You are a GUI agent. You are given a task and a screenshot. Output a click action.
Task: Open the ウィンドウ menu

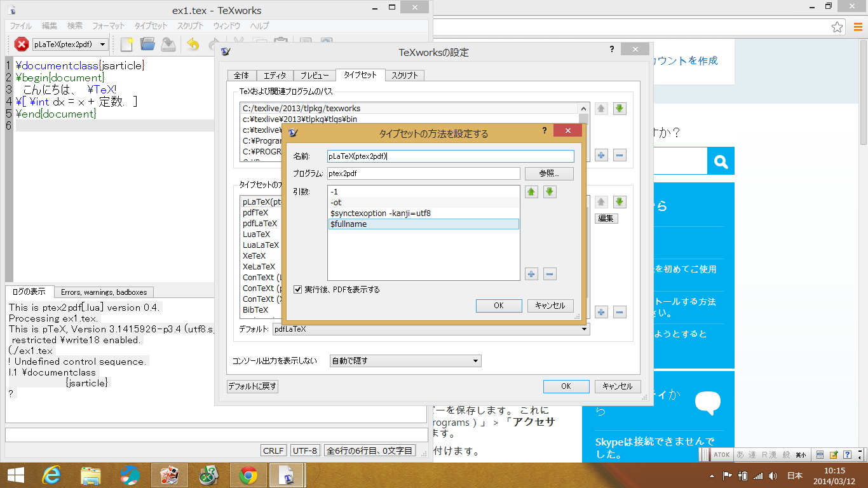[x=227, y=26]
